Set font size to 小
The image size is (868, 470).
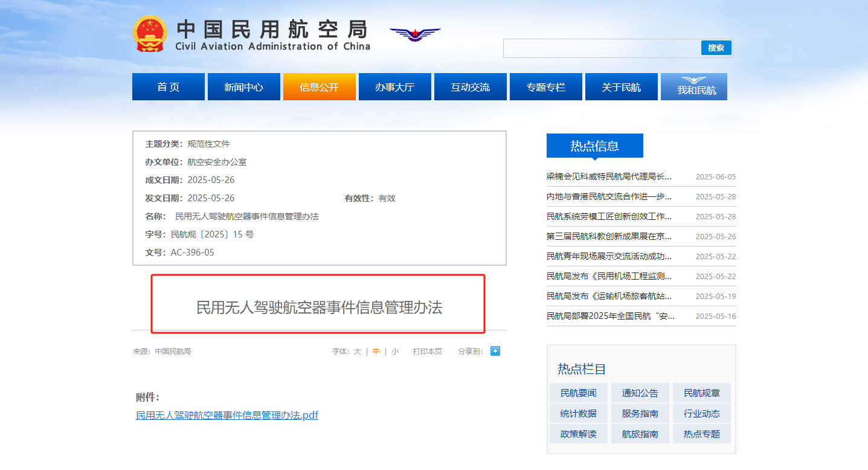(x=395, y=351)
